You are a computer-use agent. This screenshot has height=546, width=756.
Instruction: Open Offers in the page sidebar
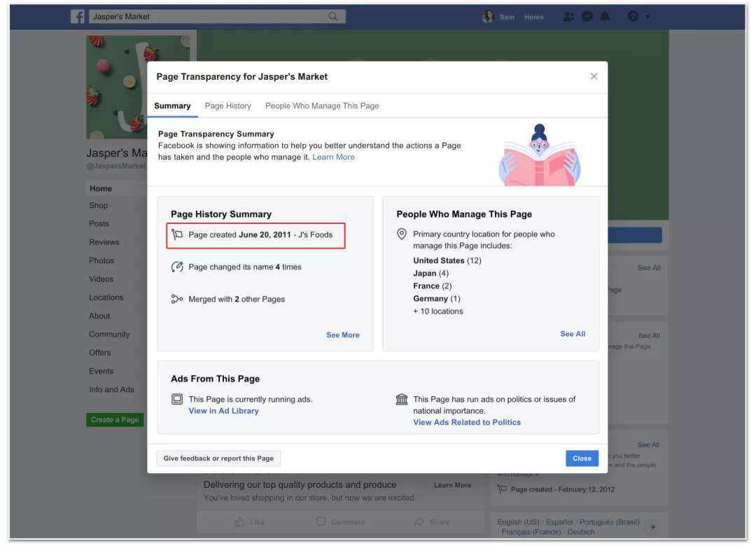click(x=100, y=353)
